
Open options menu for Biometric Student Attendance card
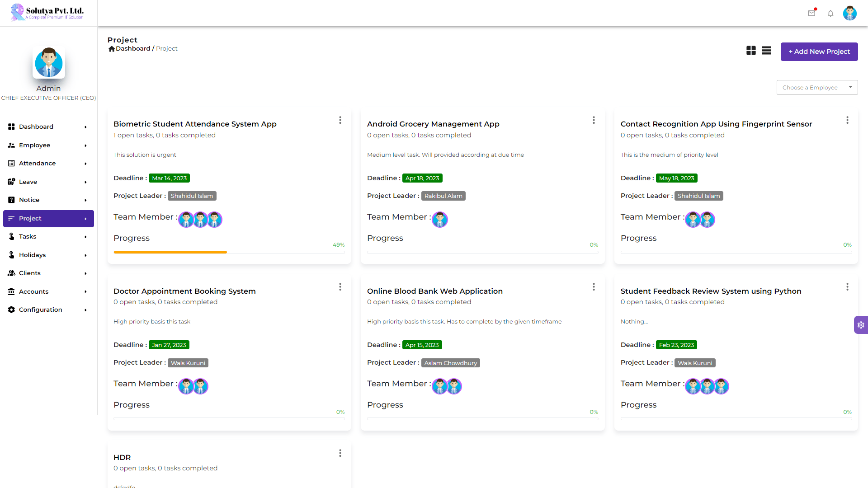point(340,120)
